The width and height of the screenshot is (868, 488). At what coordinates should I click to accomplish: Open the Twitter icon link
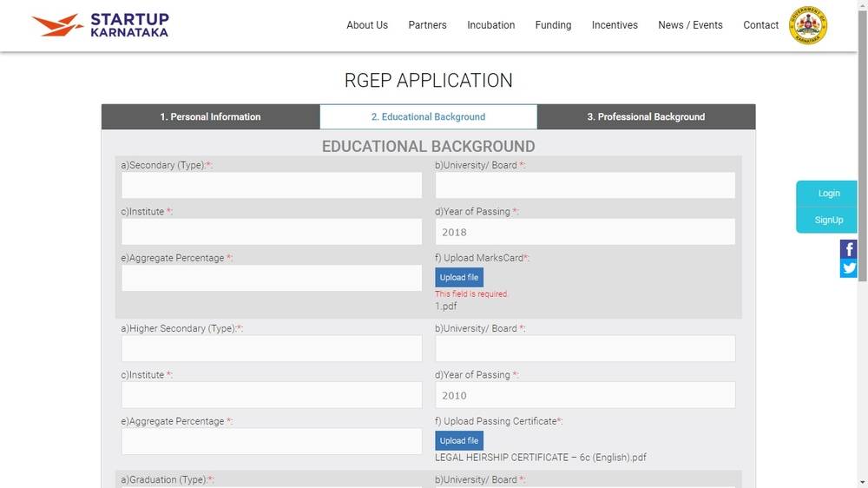coord(848,268)
